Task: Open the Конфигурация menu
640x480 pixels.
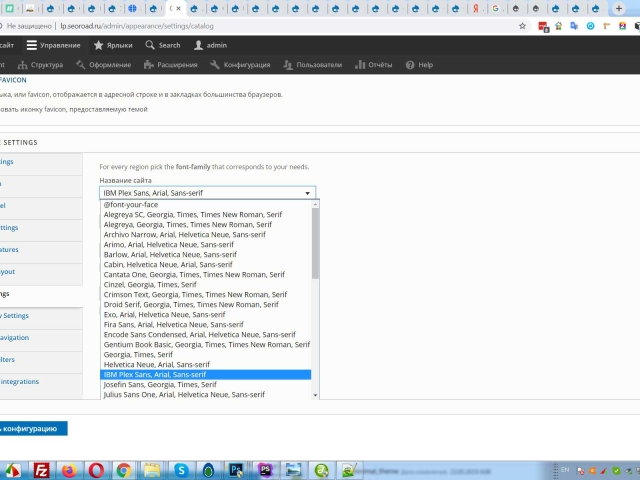Action: [x=240, y=65]
